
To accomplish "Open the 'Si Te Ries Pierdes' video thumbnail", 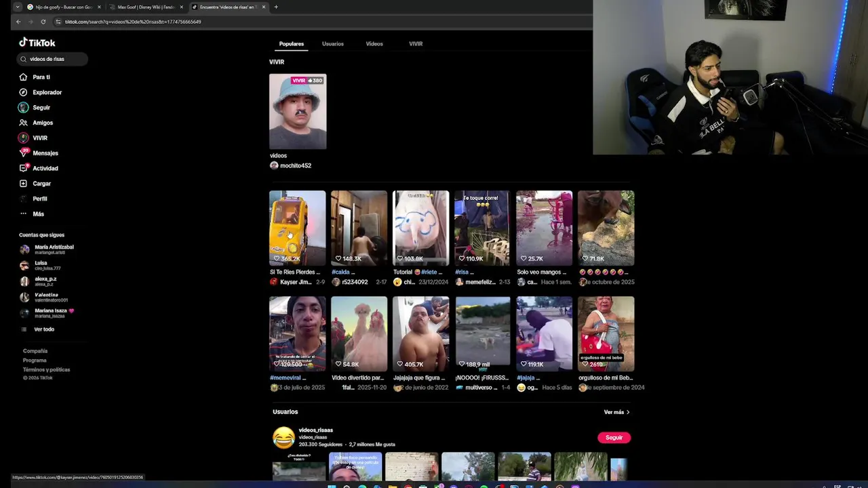I will [x=298, y=228].
